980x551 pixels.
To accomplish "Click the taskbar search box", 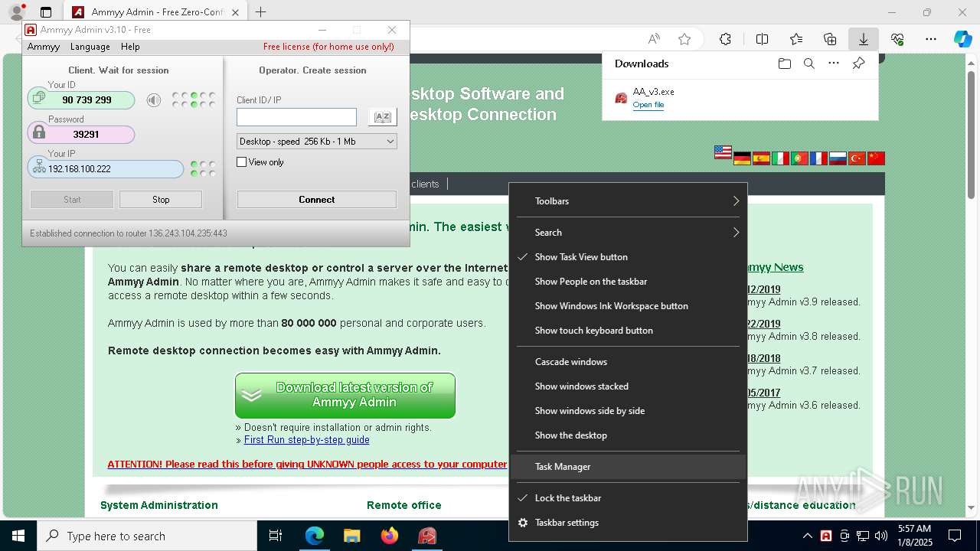I will click(147, 536).
